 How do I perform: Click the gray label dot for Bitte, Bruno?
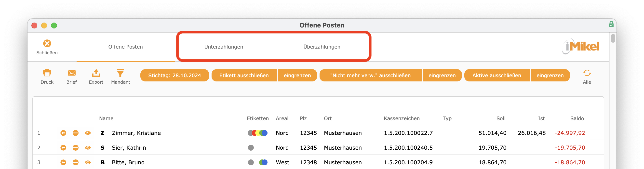coord(251,162)
